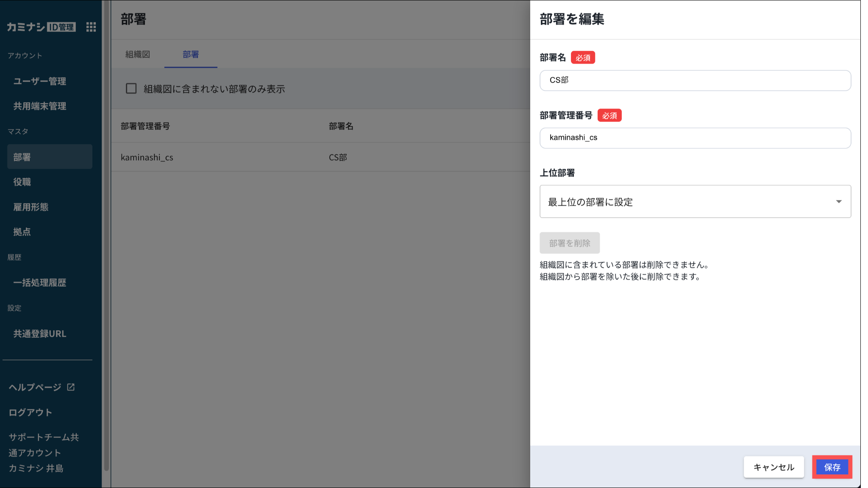The width and height of the screenshot is (868, 488).
Task: Switch to the 組織図 tab
Action: (138, 54)
